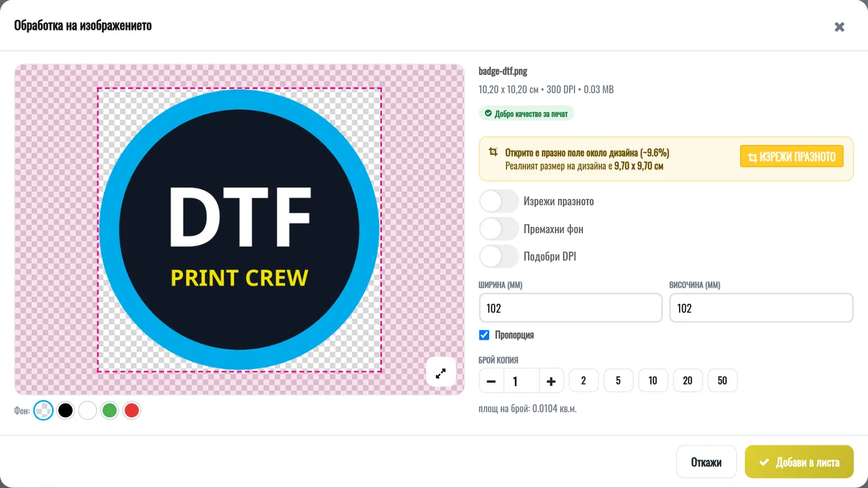The height and width of the screenshot is (488, 868).
Task: Uncheck the Пропорция checkbox
Action: click(484, 335)
